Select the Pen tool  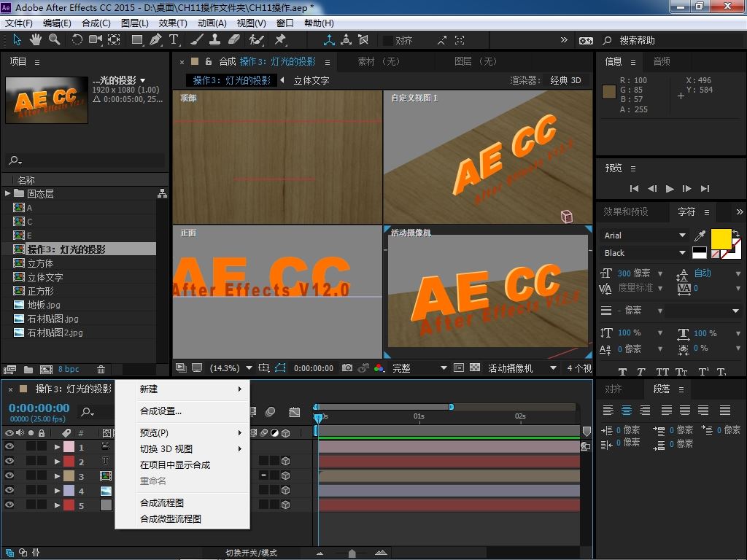[155, 39]
